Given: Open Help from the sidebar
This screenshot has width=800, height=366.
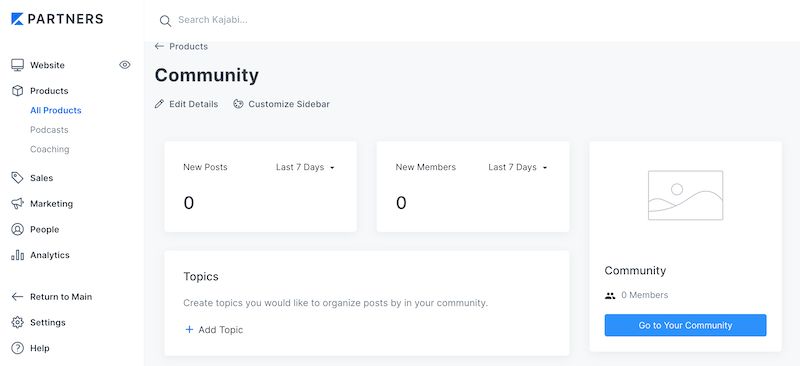Looking at the screenshot, I should pyautogui.click(x=40, y=348).
